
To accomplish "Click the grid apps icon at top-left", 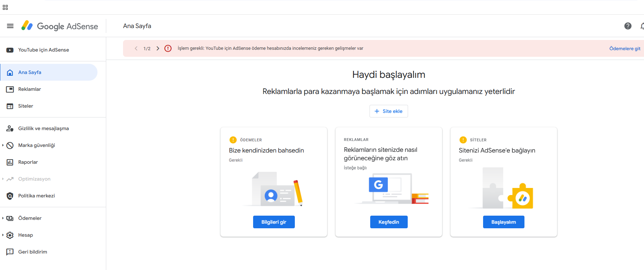I will tap(5, 7).
